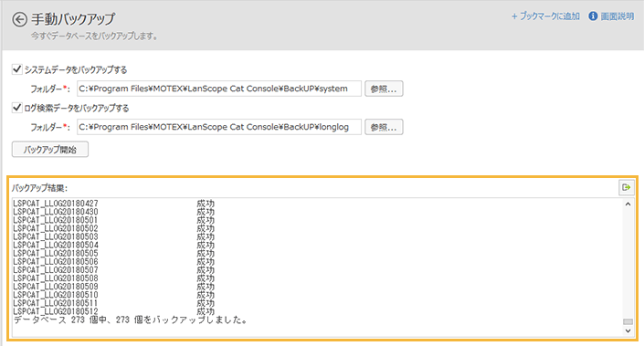Open the 画面説明 help link

pyautogui.click(x=618, y=16)
